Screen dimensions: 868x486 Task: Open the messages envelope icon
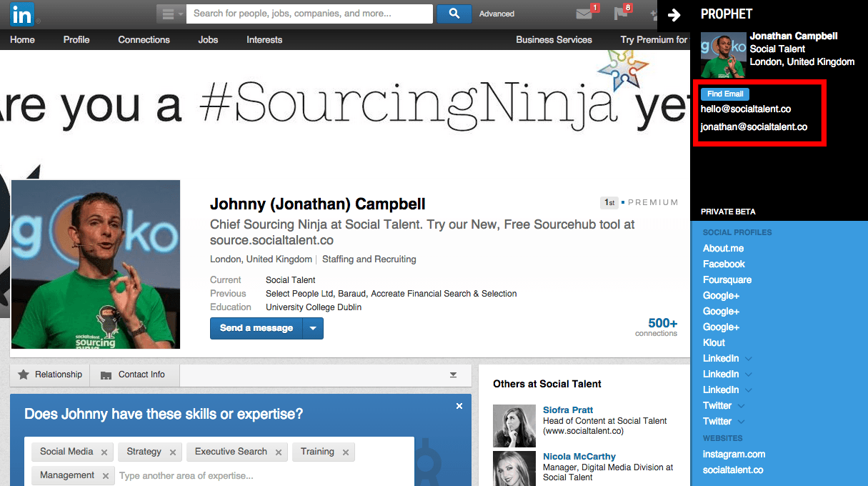[584, 14]
